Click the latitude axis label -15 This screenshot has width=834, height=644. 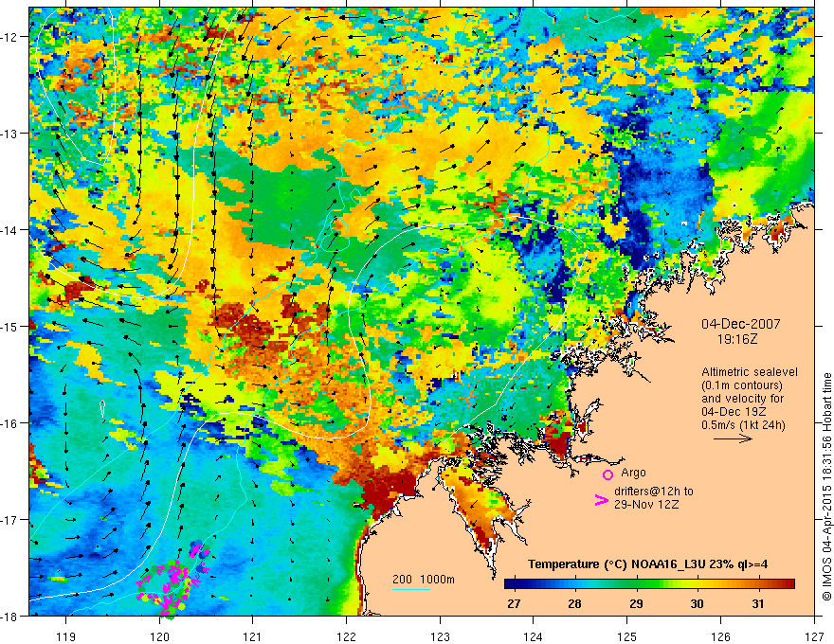click(10, 326)
